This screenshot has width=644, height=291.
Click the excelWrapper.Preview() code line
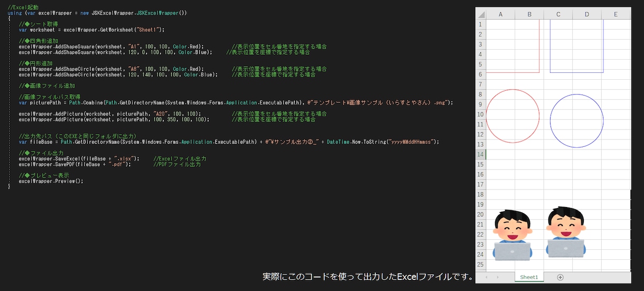coord(51,181)
